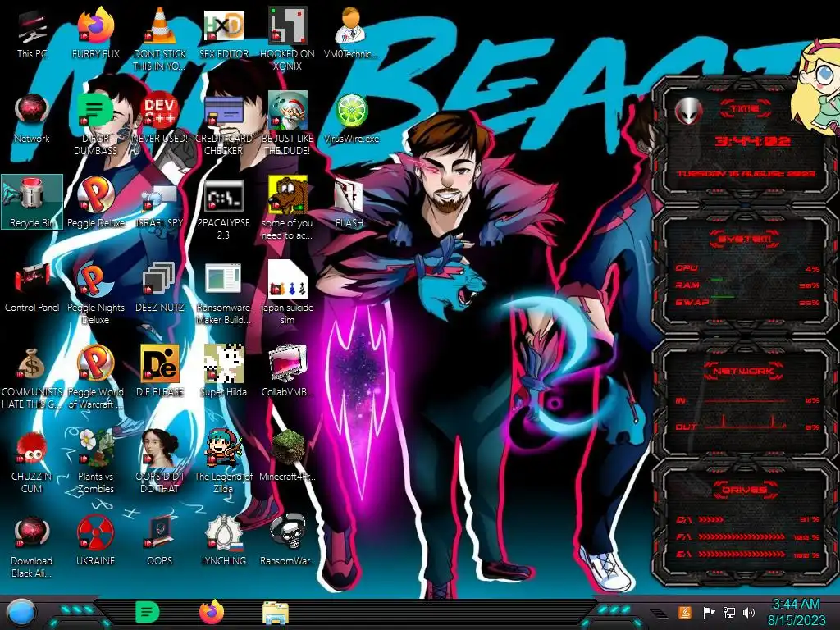Click the network OUT graph row

[x=747, y=427]
